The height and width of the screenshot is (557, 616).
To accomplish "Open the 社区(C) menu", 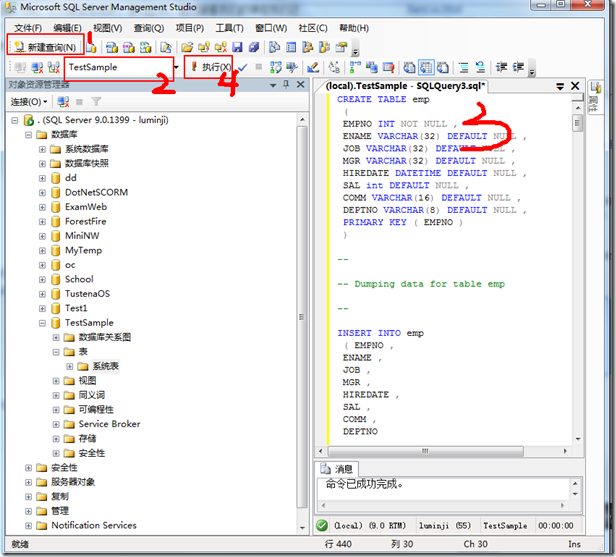I will tap(313, 28).
